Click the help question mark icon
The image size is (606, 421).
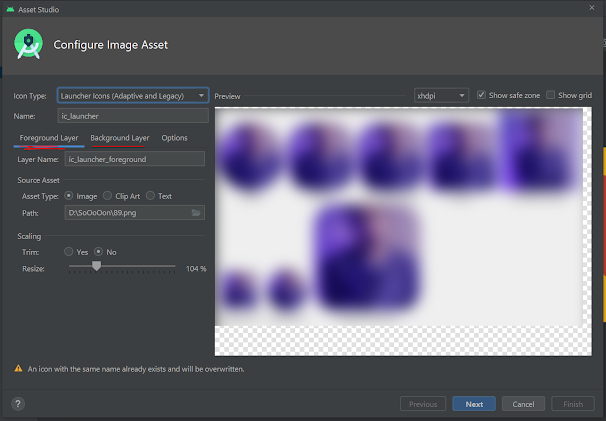18,404
